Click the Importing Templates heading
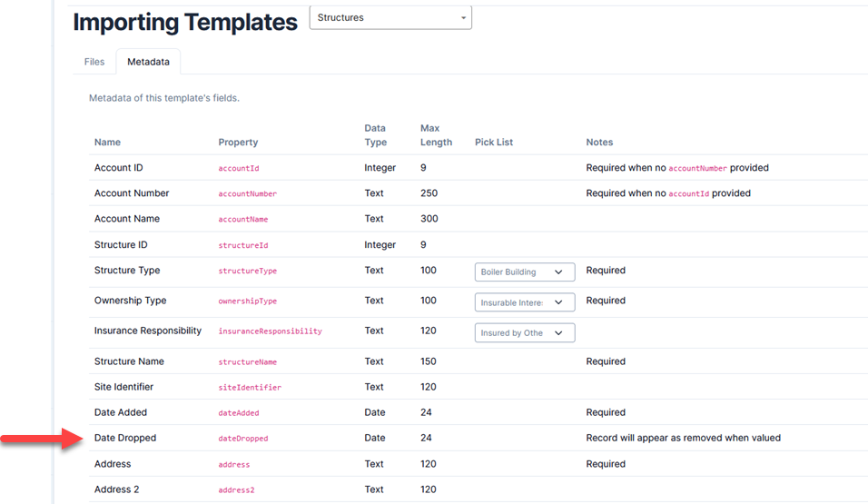 point(185,23)
